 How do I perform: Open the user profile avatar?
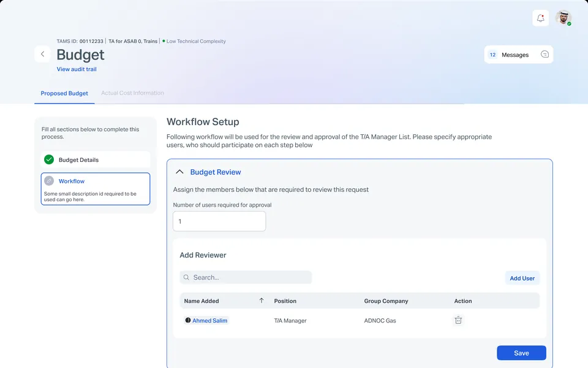(563, 18)
